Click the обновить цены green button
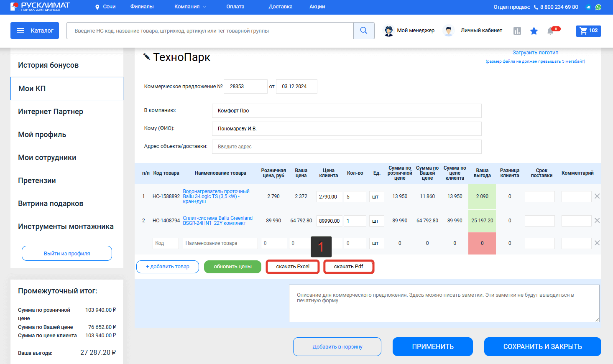This screenshot has width=613, height=364. (232, 267)
